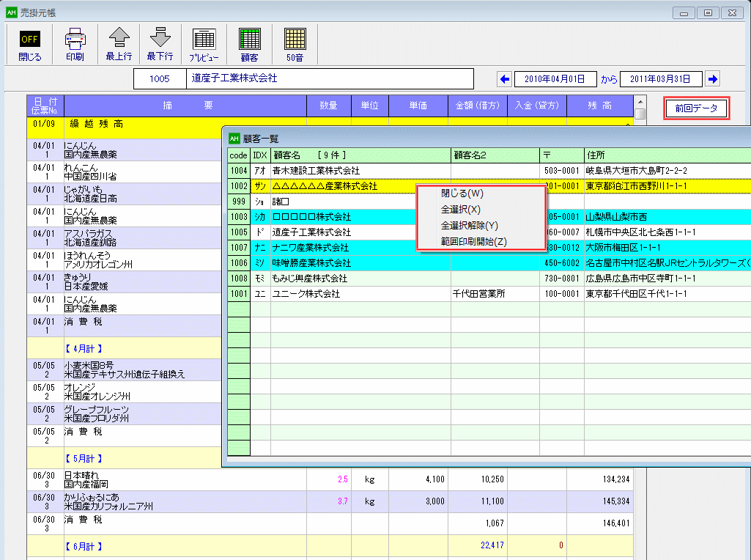Click the 【4月計】 subtotal row
This screenshot has height=560, width=751.
tap(125, 348)
